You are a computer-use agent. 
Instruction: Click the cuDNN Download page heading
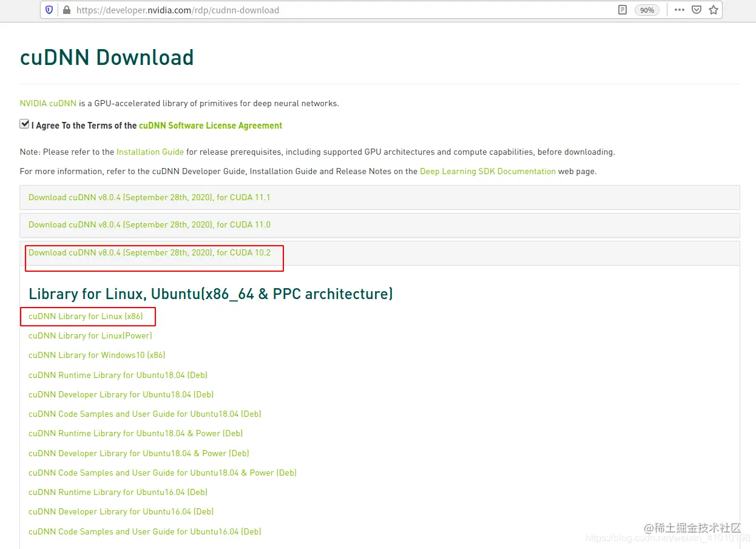pyautogui.click(x=107, y=57)
